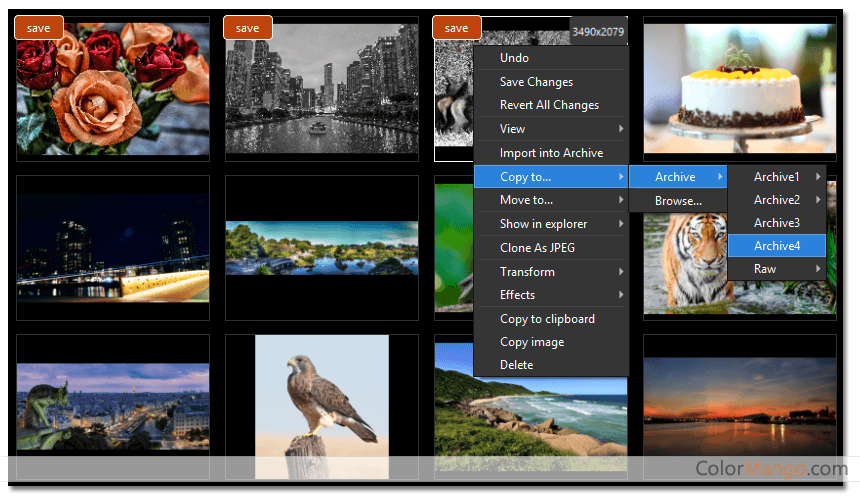This screenshot has width=860, height=499.
Task: Select Copy to clipboard
Action: point(551,319)
